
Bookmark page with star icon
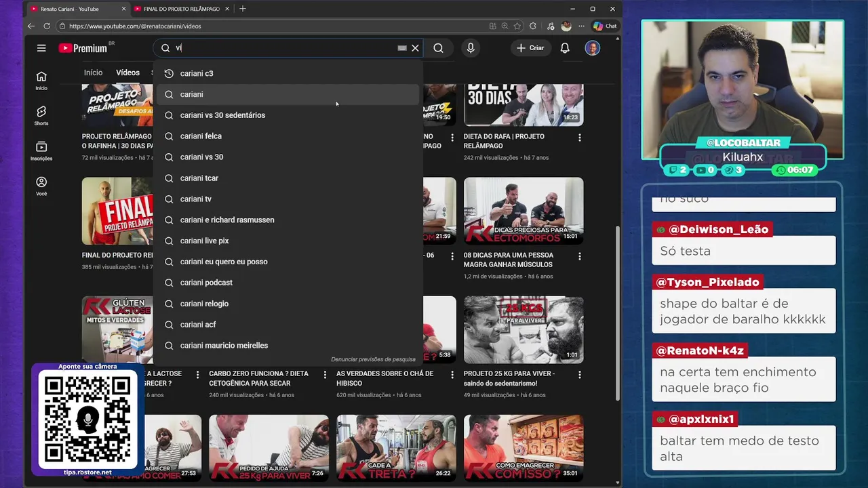point(517,26)
